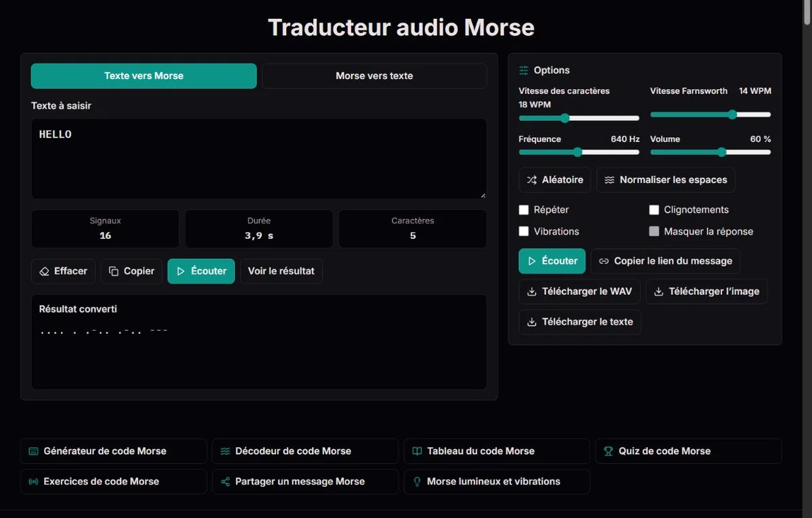Adjust the Vitesse des caractères slider
This screenshot has height=518, width=812.
pyautogui.click(x=579, y=118)
